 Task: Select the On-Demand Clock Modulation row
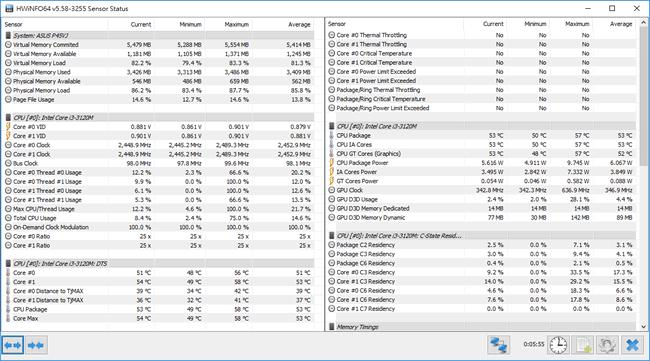tap(160, 227)
